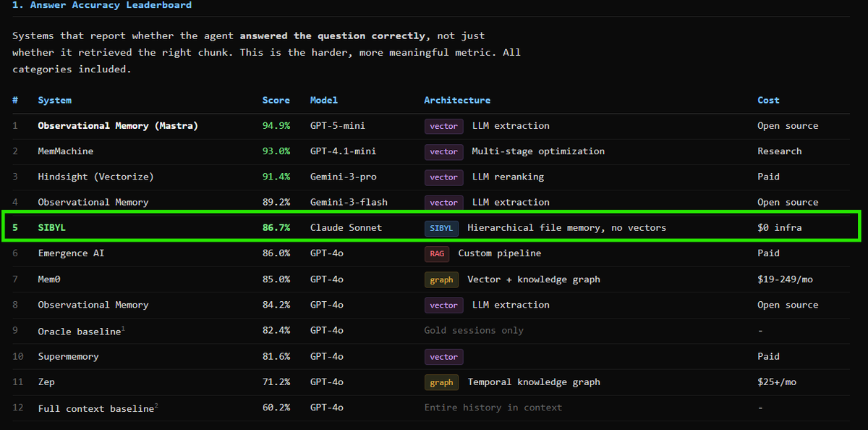Click the GPT-5-mini model cell
The height and width of the screenshot is (430, 868).
tap(337, 125)
